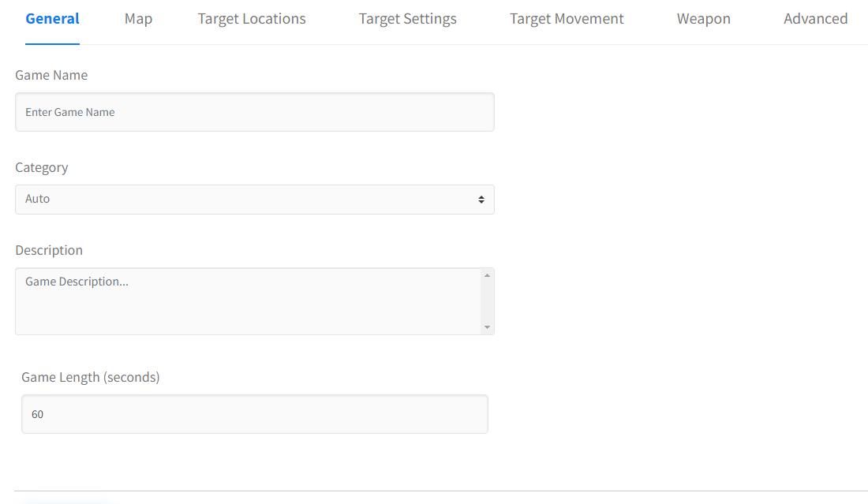Open the Weapon tab
This screenshot has width=868, height=504.
703,19
